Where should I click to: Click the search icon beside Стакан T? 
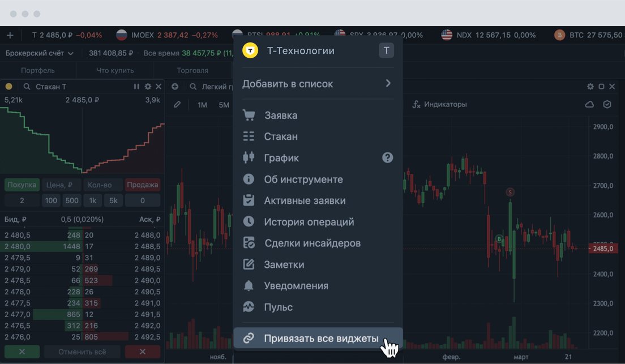coord(27,87)
